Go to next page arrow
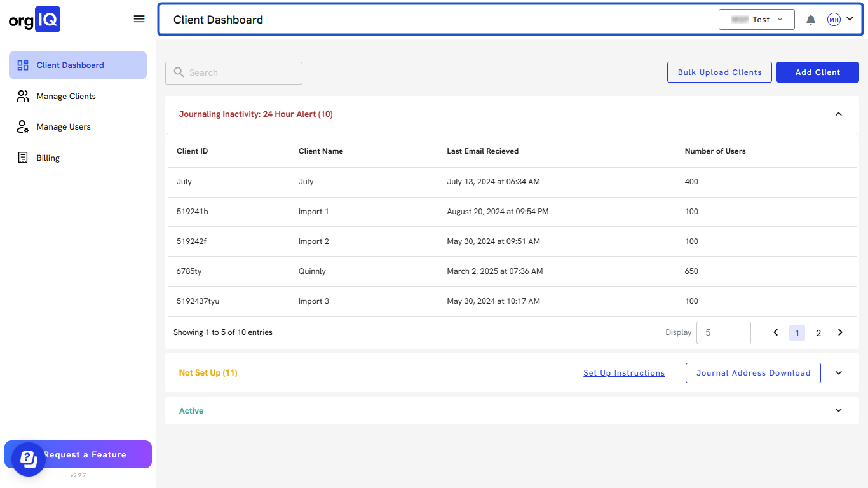 tap(840, 332)
